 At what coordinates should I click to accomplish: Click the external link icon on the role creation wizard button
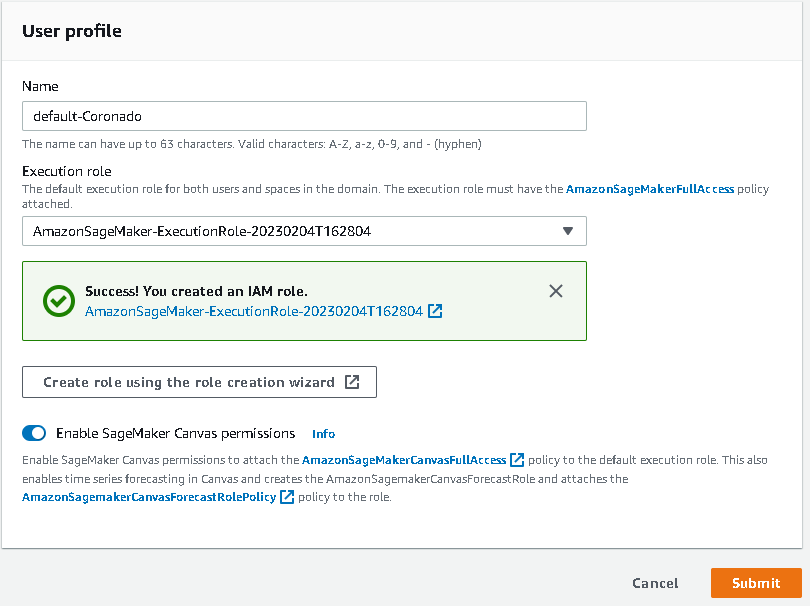351,382
